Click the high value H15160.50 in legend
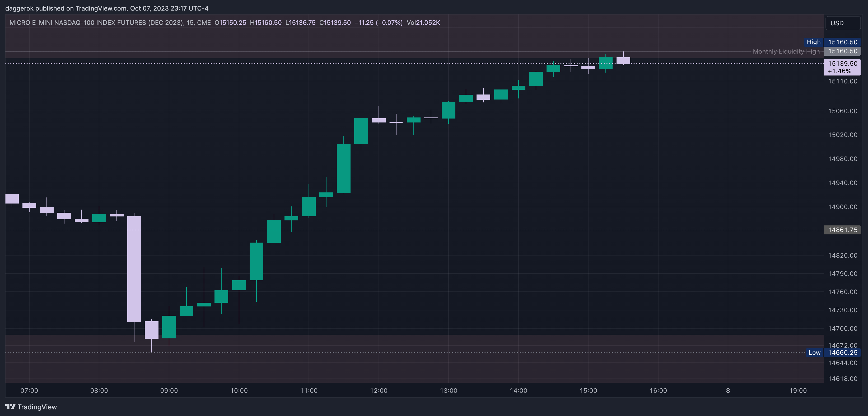This screenshot has width=868, height=416. click(265, 22)
